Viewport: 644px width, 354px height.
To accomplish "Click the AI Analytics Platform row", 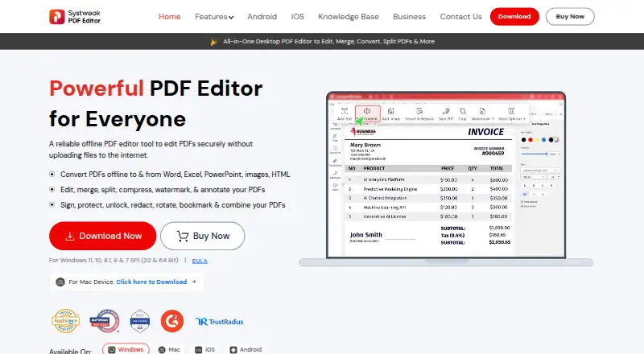I will [x=428, y=180].
